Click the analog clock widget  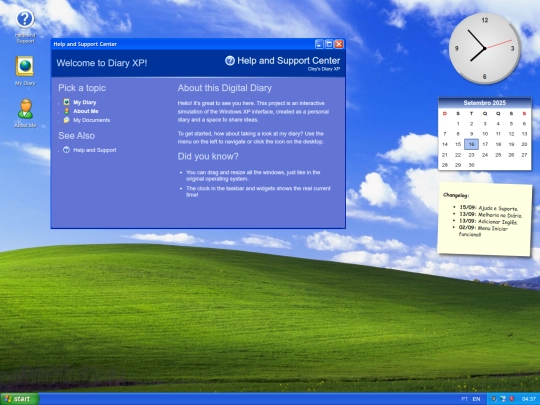coord(484,48)
